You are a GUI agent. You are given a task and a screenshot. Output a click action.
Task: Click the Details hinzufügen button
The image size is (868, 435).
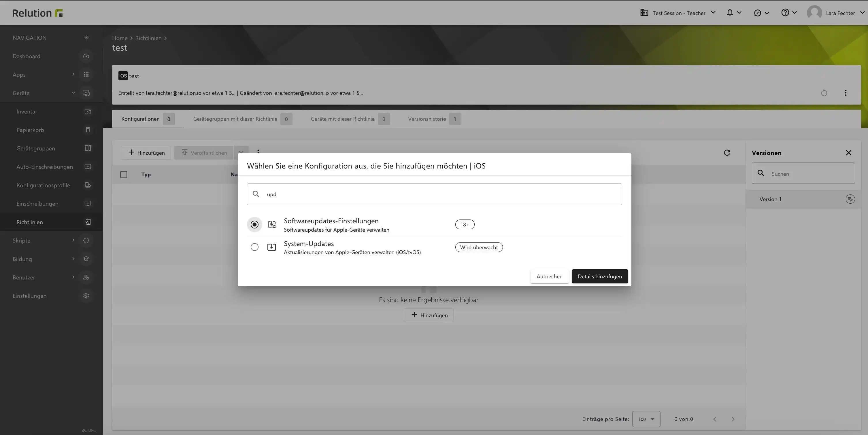pyautogui.click(x=599, y=276)
